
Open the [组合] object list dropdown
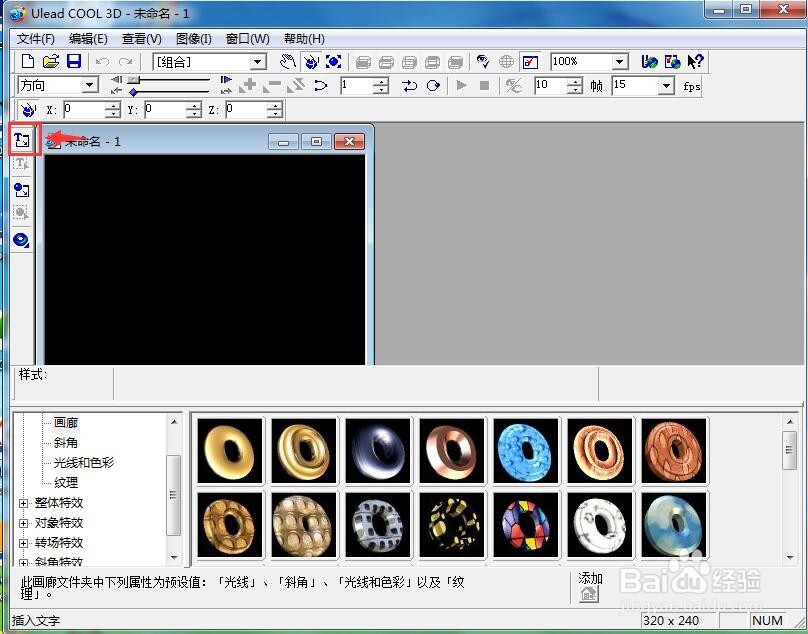(x=258, y=62)
